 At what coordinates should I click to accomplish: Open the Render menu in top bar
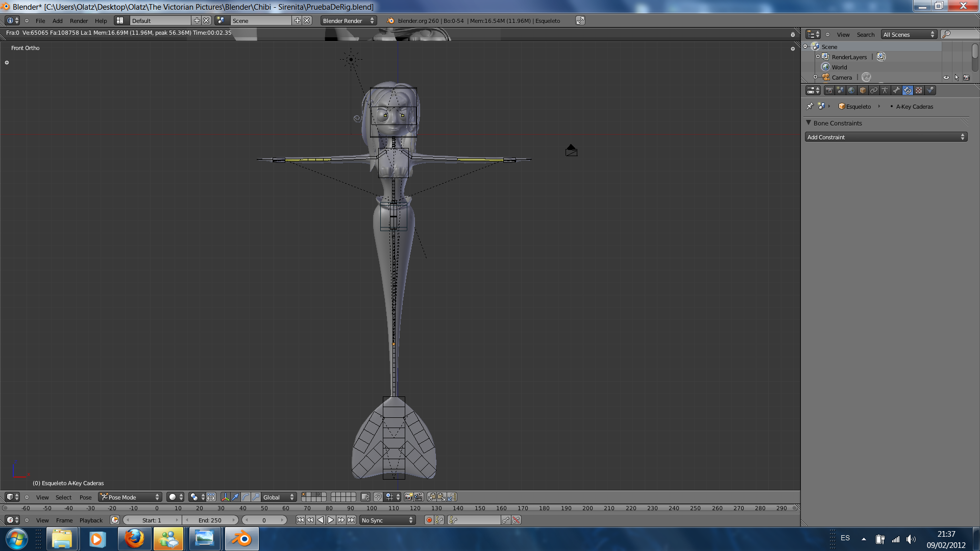click(x=79, y=21)
